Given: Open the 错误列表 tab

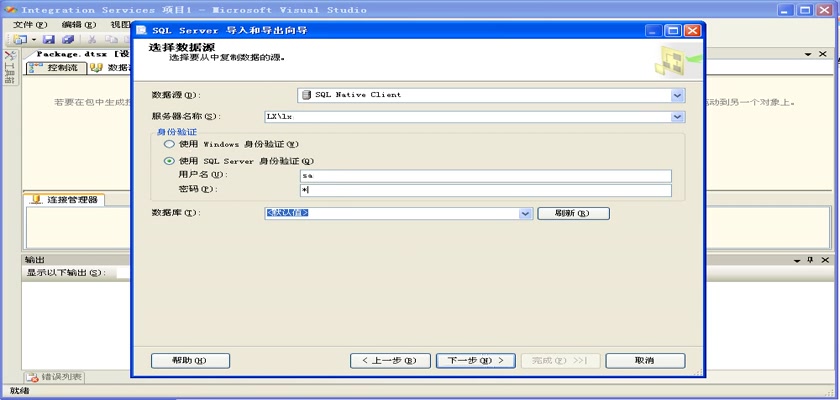Looking at the screenshot, I should click(x=55, y=377).
